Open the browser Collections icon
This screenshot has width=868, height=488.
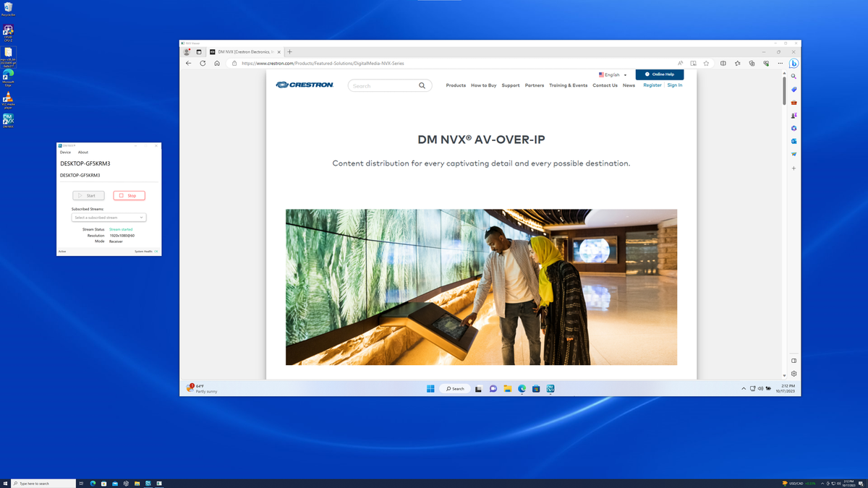[x=752, y=64]
